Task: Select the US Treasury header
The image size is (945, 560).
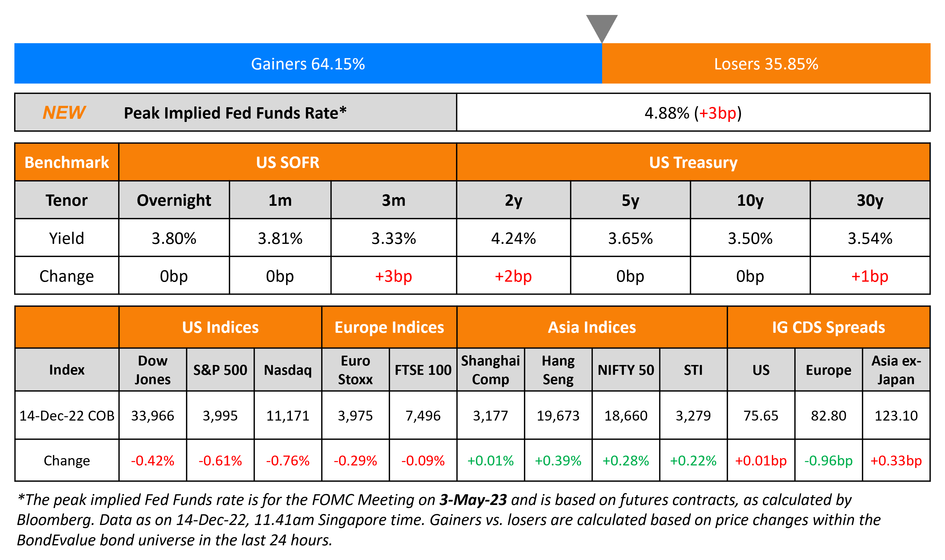Action: pyautogui.click(x=693, y=162)
